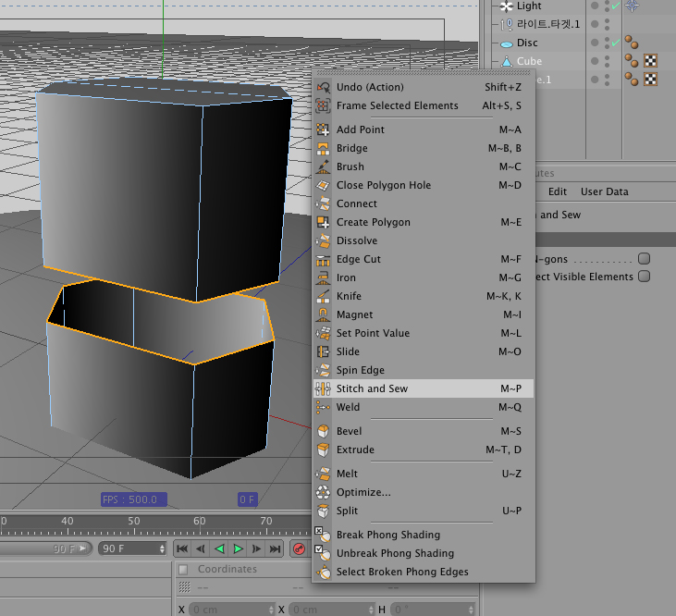Click the Iron tool icon
This screenshot has height=616, width=676.
323,277
